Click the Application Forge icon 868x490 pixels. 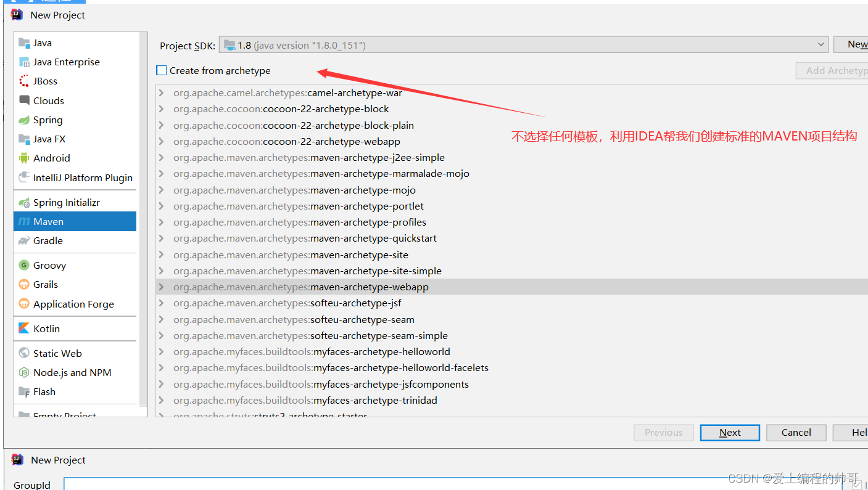[24, 304]
